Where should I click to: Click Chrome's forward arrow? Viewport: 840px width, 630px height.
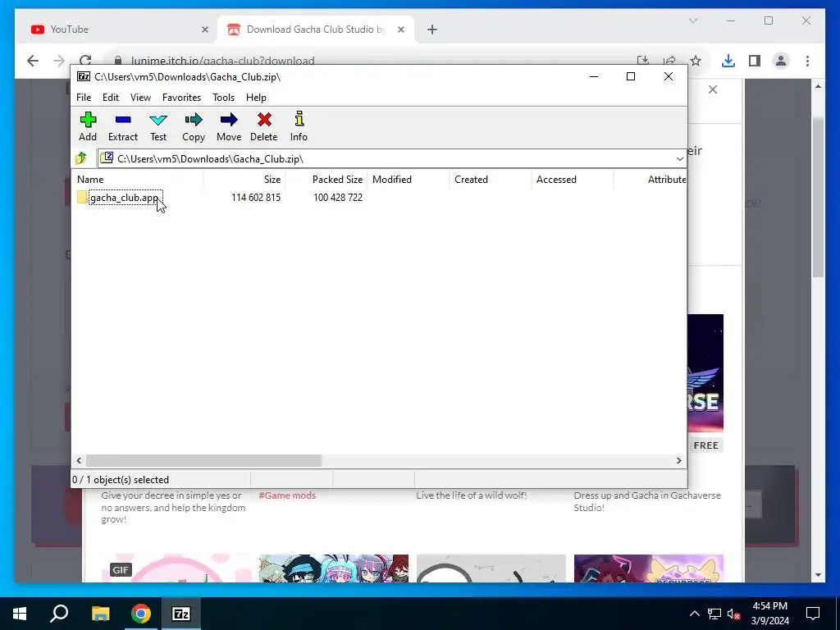coord(59,61)
